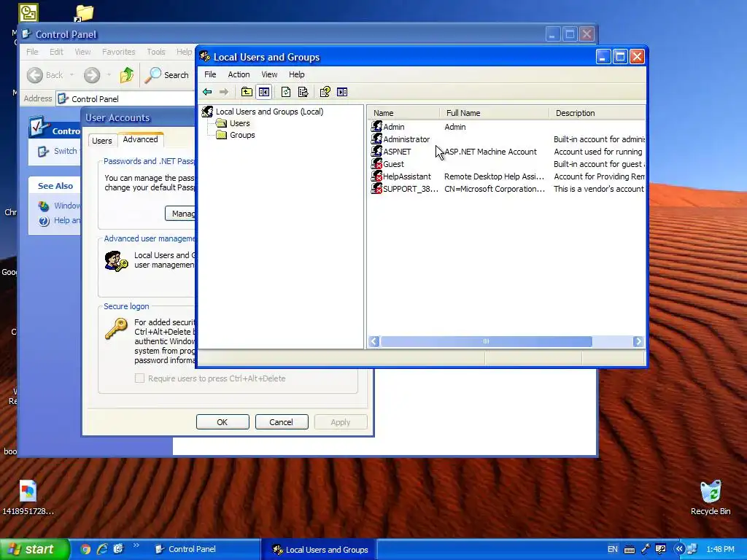The width and height of the screenshot is (747, 560).
Task: Click 'Remote Desktop Help Assi...' full name cell
Action: [494, 176]
